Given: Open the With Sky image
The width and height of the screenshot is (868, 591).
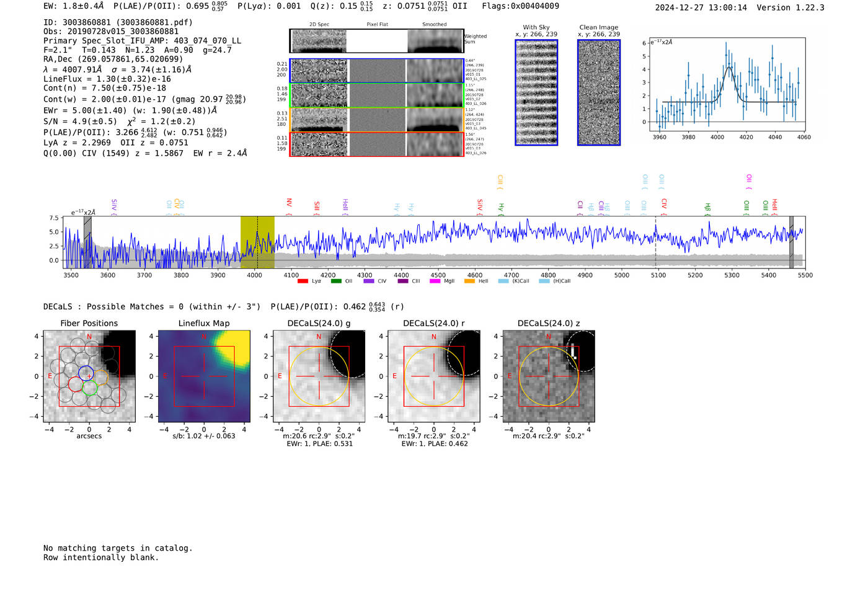Looking at the screenshot, I should (536, 92).
